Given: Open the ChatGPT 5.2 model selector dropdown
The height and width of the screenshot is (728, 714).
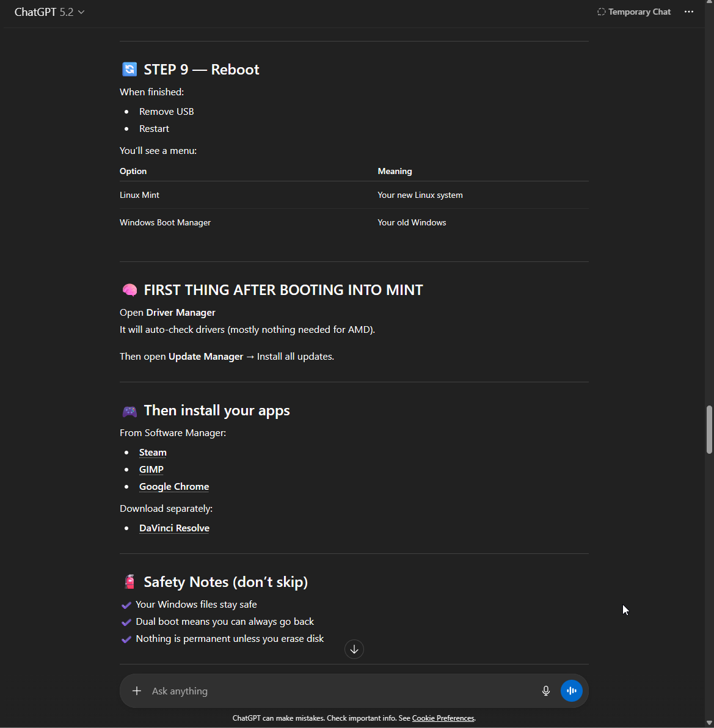Looking at the screenshot, I should coord(49,12).
